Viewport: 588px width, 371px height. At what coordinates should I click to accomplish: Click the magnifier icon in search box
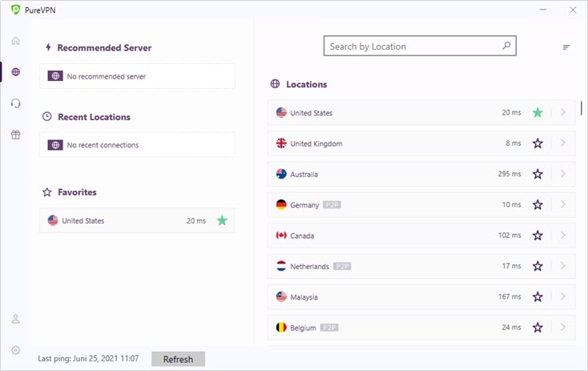[506, 46]
